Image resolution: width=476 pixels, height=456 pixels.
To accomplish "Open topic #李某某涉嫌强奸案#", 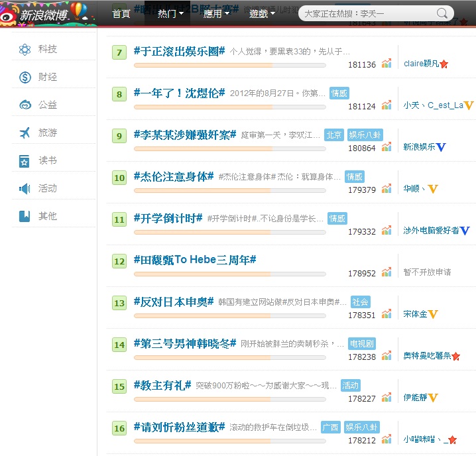I will tap(185, 135).
